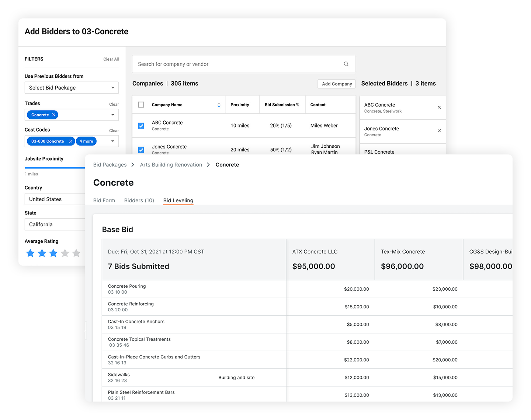Open the Bidders (10) tab
This screenshot has width=531, height=420.
139,200
